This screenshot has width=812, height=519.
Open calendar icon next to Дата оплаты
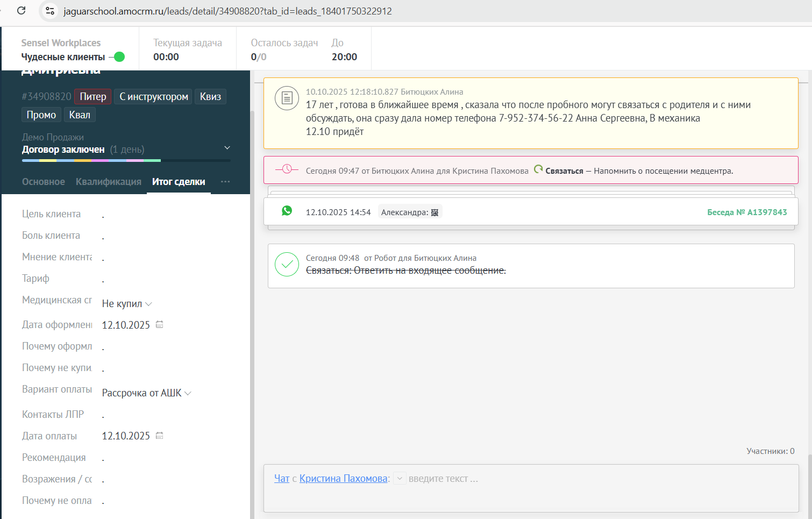(159, 436)
